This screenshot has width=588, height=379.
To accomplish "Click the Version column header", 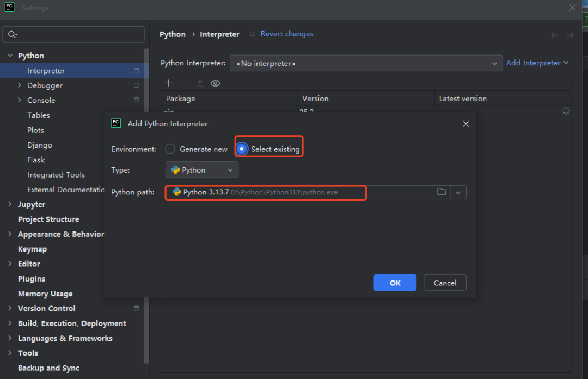I will (x=366, y=99).
